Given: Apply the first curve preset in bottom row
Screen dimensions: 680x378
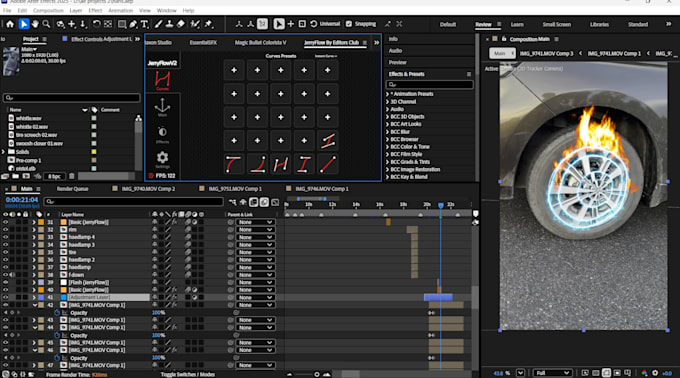Looking at the screenshot, I should click(234, 164).
